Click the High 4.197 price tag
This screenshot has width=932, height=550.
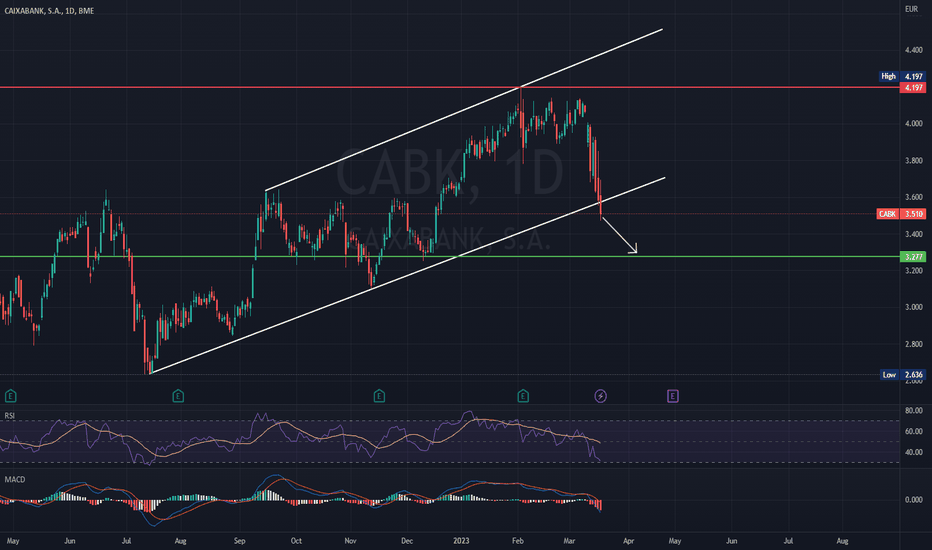(x=902, y=76)
